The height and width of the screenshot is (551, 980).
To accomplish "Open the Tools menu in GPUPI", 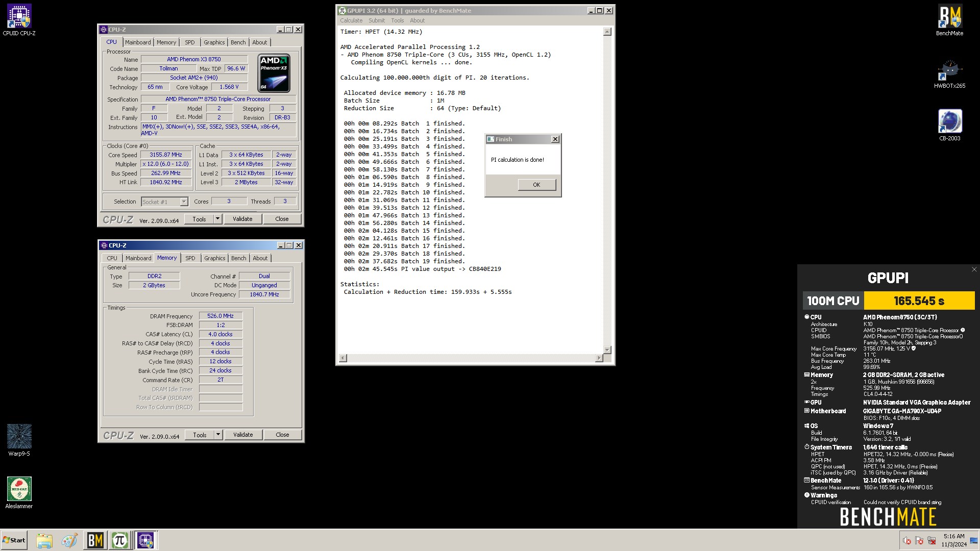I will [397, 20].
